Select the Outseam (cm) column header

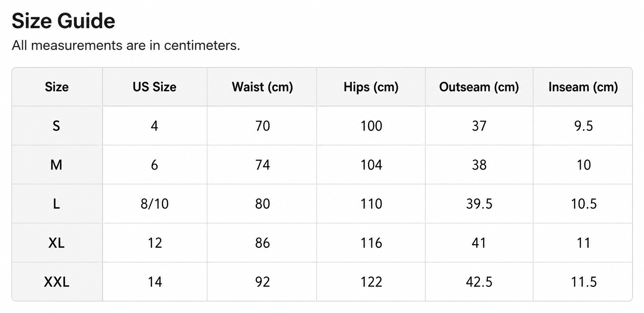(x=479, y=87)
